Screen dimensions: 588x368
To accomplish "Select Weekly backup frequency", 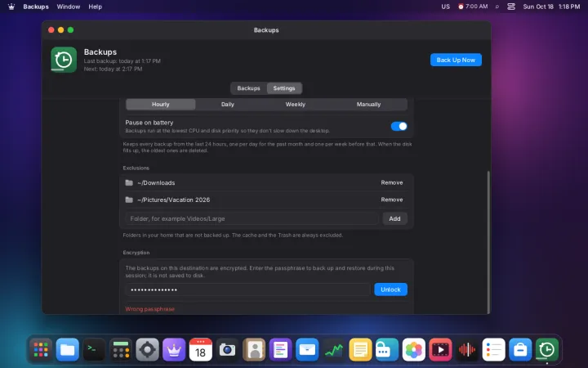I will tap(296, 105).
